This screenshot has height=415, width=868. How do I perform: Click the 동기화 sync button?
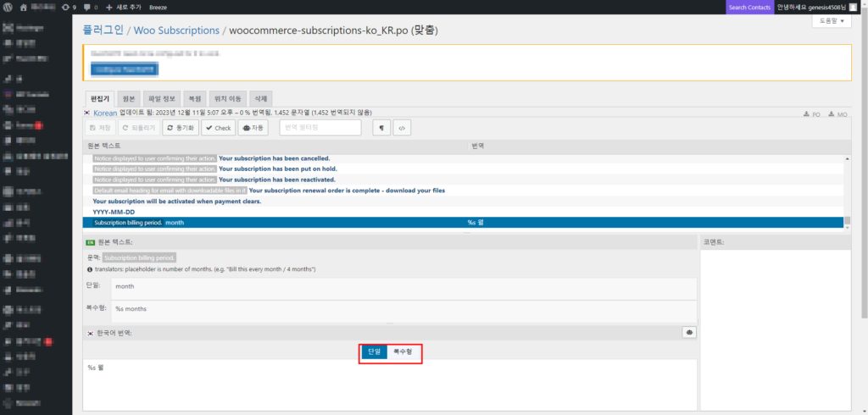(181, 128)
